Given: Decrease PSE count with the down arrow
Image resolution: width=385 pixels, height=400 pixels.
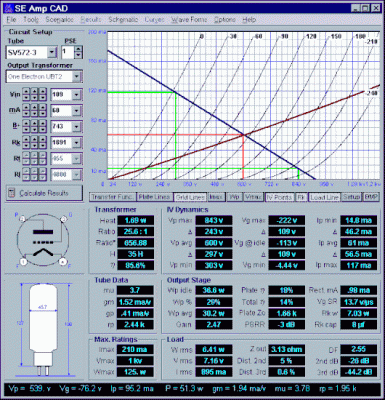Looking at the screenshot, I should pyautogui.click(x=78, y=55).
